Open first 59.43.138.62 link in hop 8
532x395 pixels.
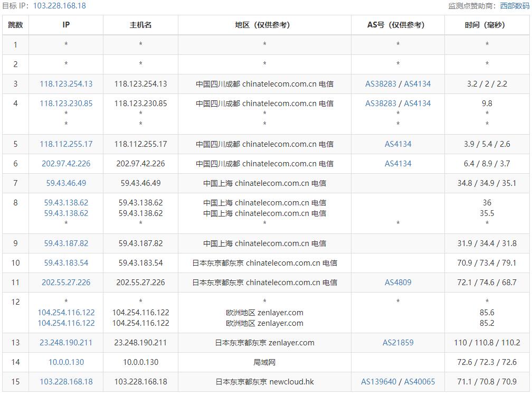point(66,203)
